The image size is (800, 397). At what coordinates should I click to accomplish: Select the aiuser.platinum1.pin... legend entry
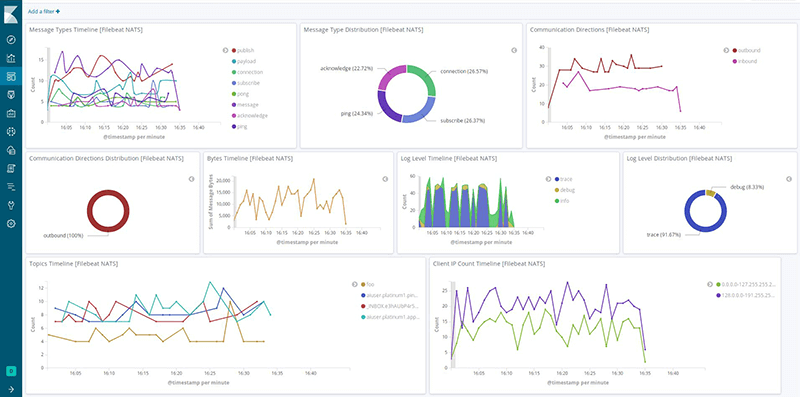coord(390,295)
